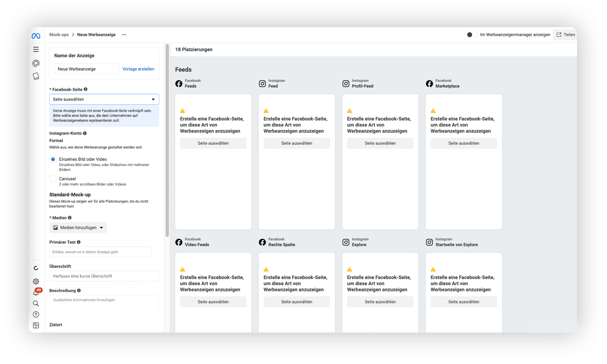
Task: Toggle the sidebar panel layout icon
Action: (36, 325)
